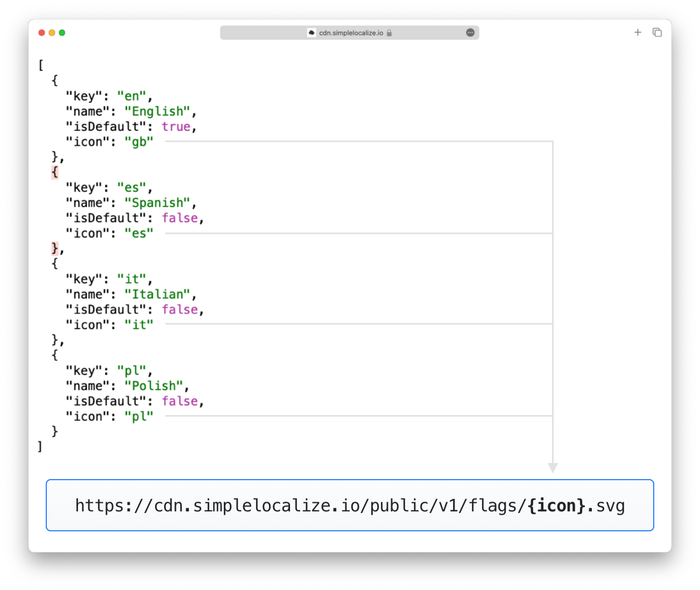The image size is (700, 590).
Task: Click the opening square bracket of the array
Action: [41, 65]
